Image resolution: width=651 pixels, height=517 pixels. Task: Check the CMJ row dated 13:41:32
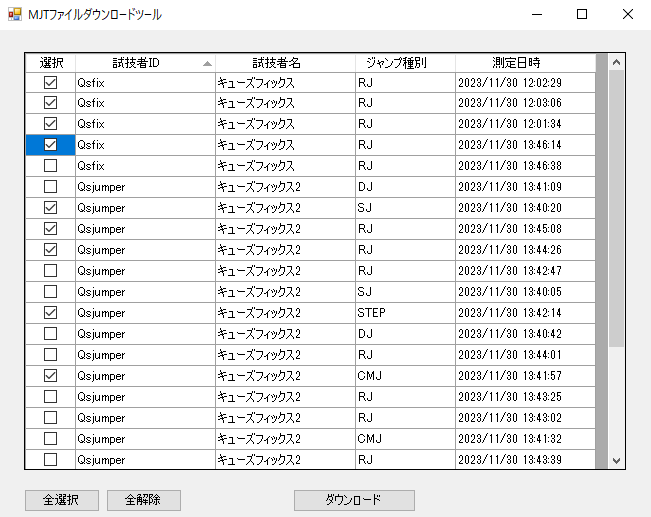click(50, 438)
